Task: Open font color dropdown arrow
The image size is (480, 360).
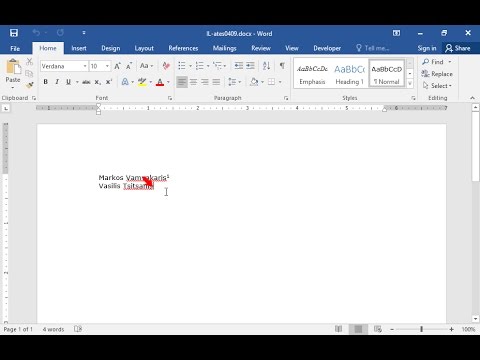Action: [x=168, y=82]
